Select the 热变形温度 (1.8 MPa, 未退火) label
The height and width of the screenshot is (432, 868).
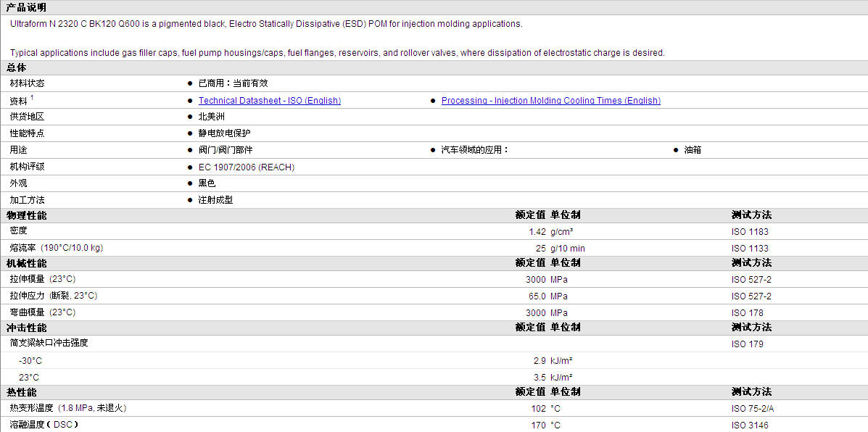click(69, 407)
